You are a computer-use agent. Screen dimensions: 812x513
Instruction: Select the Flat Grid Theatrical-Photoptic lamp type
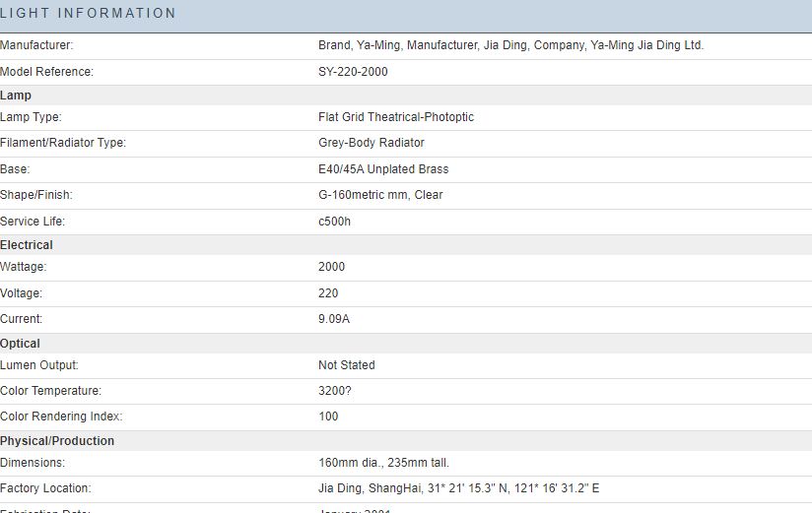pos(395,117)
